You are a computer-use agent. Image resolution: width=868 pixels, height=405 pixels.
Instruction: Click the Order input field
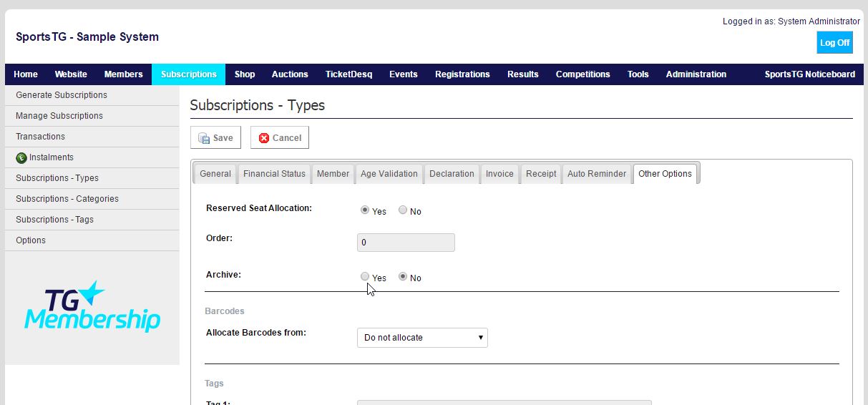pyautogui.click(x=406, y=243)
